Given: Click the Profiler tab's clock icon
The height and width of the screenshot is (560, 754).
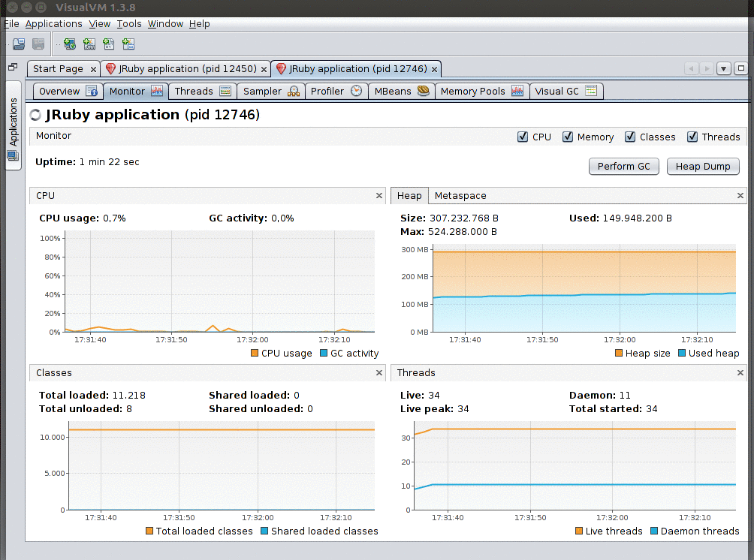Looking at the screenshot, I should (356, 91).
